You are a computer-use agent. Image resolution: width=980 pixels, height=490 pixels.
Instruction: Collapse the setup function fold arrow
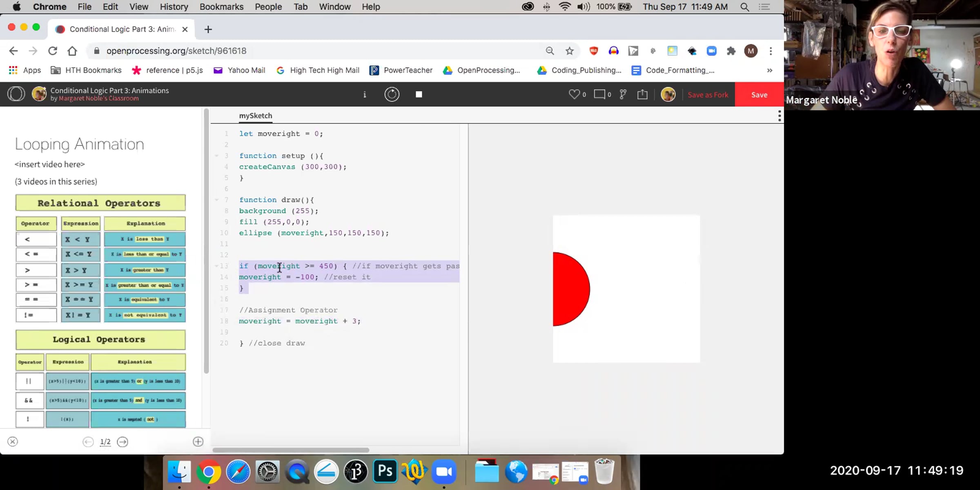[x=217, y=156]
